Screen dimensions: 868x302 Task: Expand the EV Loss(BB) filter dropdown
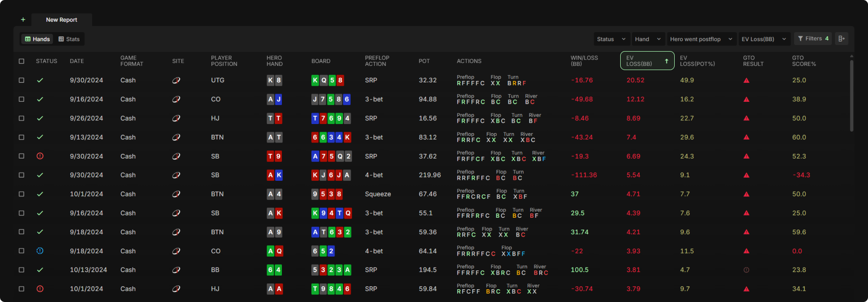tap(764, 39)
